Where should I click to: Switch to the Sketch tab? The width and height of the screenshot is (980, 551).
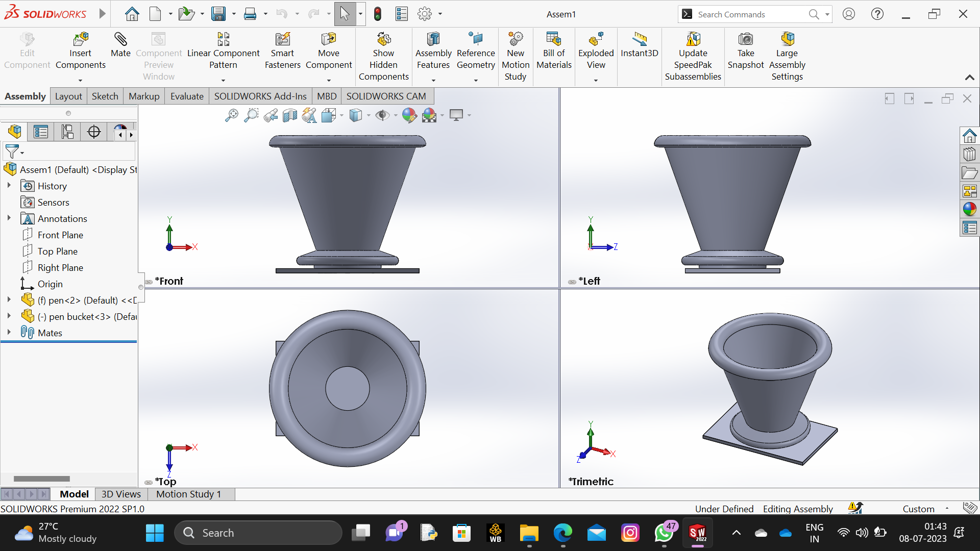point(105,96)
